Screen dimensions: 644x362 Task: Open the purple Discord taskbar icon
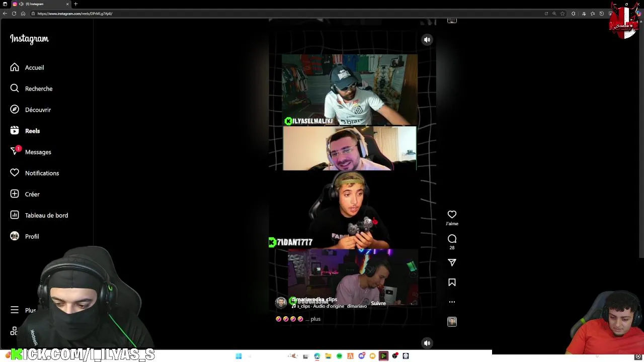(362, 356)
